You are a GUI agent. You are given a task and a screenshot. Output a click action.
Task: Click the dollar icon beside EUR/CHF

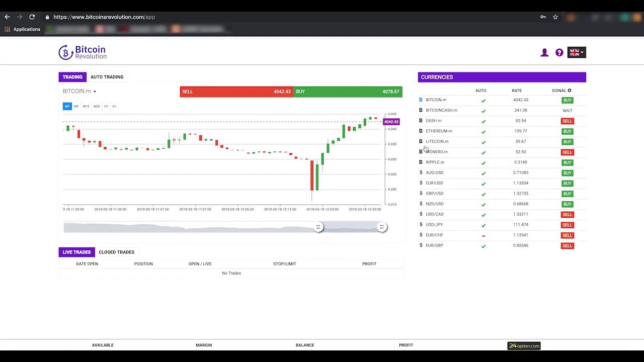click(421, 235)
